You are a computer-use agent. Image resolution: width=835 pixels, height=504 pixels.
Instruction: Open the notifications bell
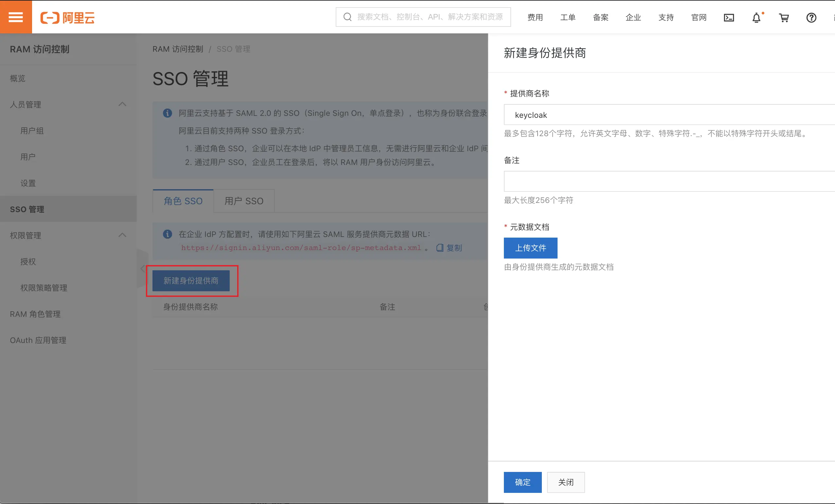[756, 18]
